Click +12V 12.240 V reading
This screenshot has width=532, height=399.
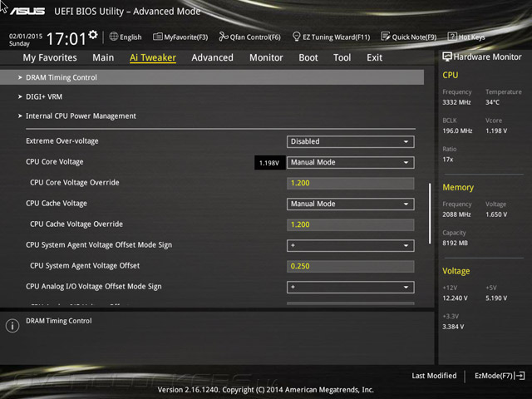tap(455, 298)
